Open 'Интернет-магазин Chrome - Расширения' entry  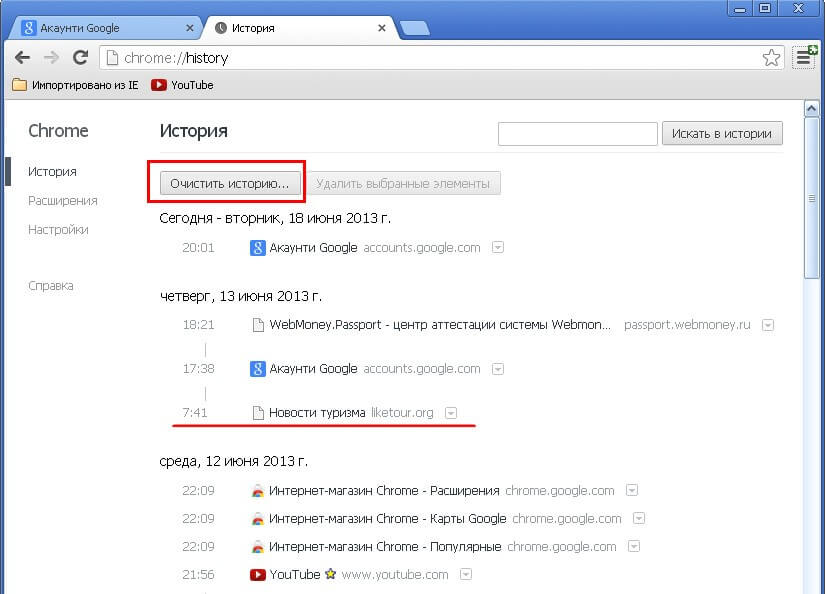click(384, 490)
